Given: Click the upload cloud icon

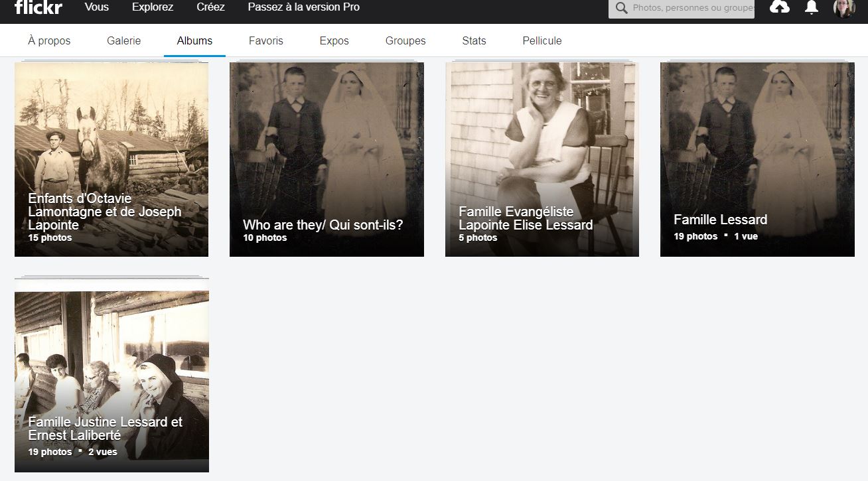Looking at the screenshot, I should click(779, 7).
